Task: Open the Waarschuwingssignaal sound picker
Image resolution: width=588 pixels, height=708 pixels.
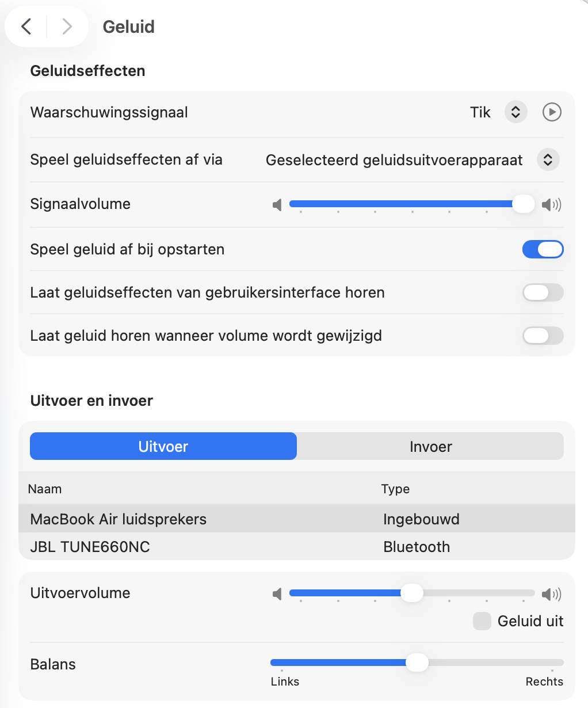Action: tap(515, 112)
